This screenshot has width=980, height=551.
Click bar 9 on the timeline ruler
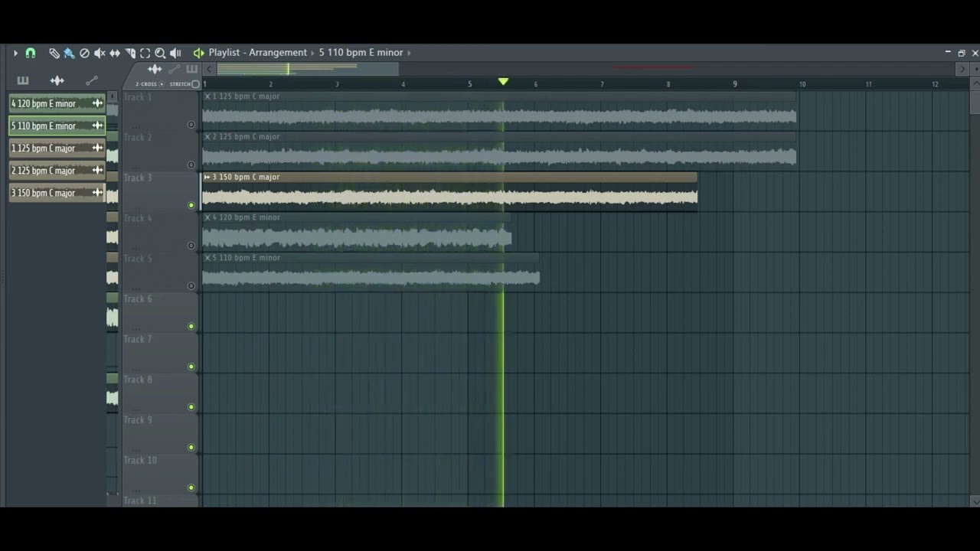coord(735,83)
